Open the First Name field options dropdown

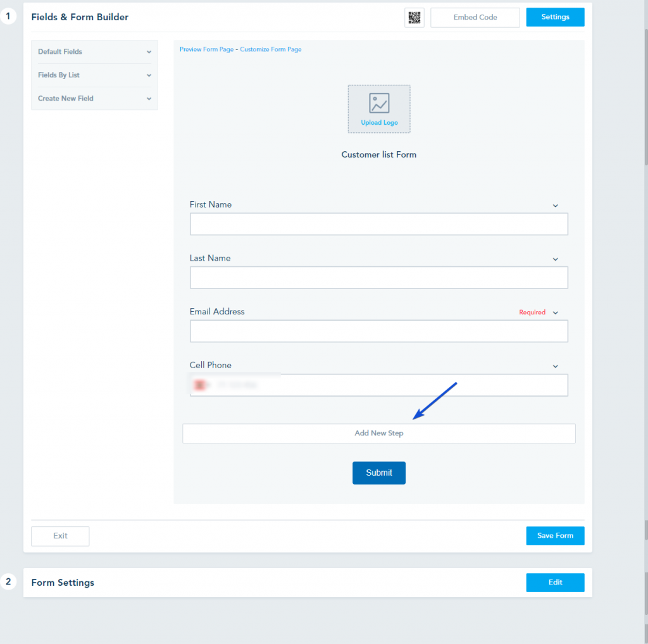tap(555, 205)
